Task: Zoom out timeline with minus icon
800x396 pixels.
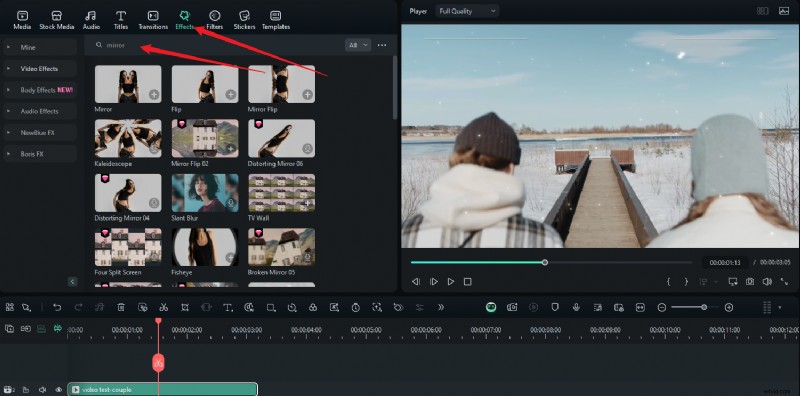Action: [x=662, y=307]
